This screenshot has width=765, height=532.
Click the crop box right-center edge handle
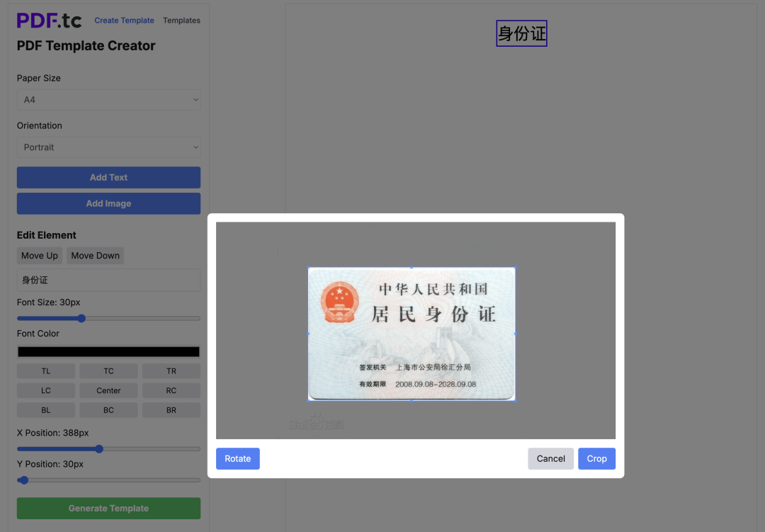tap(516, 334)
